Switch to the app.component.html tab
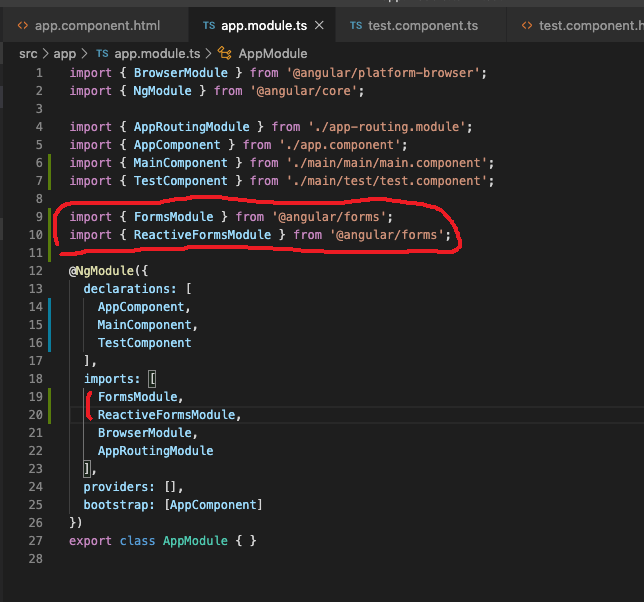 pos(96,25)
